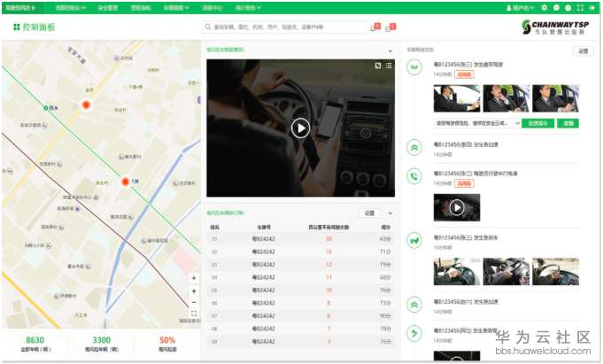Open the first green top-bar menu dropdown

[x=20, y=8]
